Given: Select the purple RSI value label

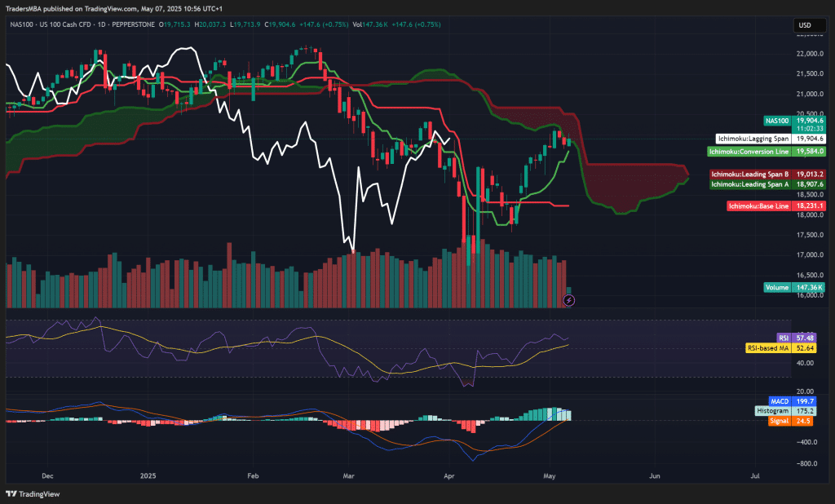Looking at the screenshot, I should pos(795,338).
